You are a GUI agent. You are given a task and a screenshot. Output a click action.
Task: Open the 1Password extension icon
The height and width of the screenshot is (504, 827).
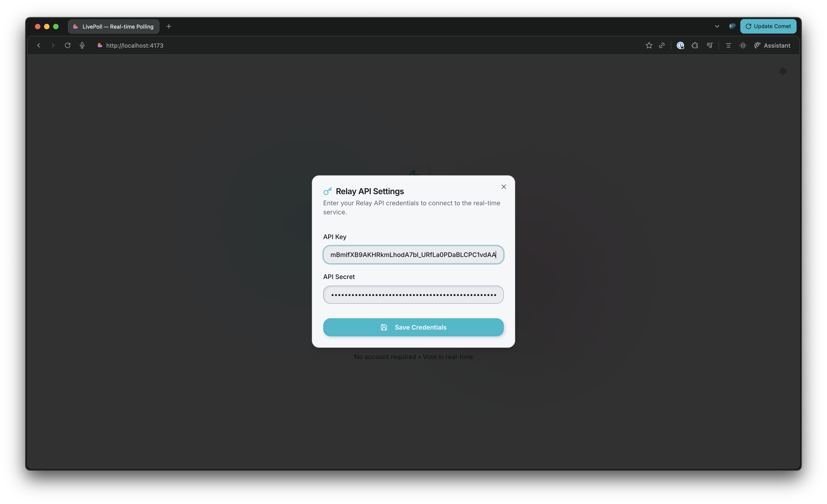(680, 45)
